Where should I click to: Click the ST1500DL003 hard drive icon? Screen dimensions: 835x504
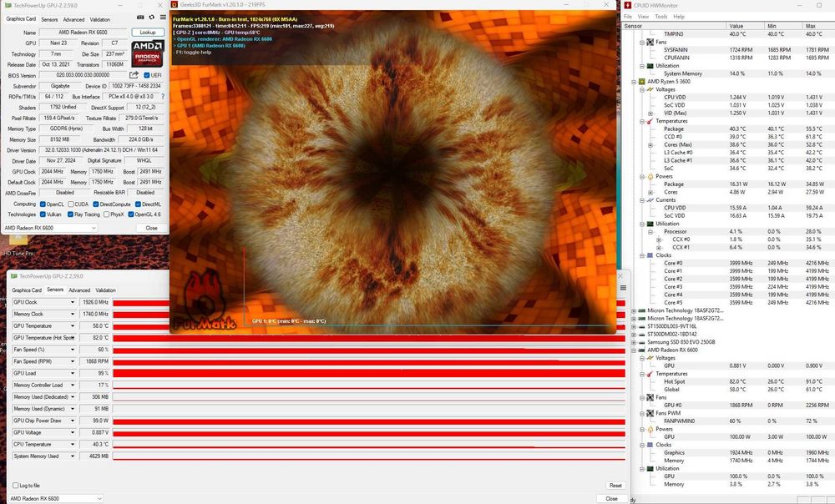[641, 326]
